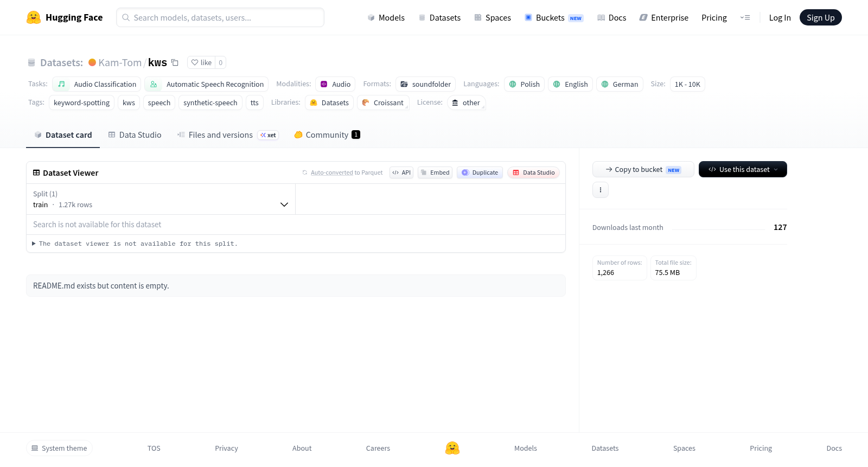Viewport: 868px width, 467px height.
Task: Click the speech tag
Action: [x=159, y=103]
